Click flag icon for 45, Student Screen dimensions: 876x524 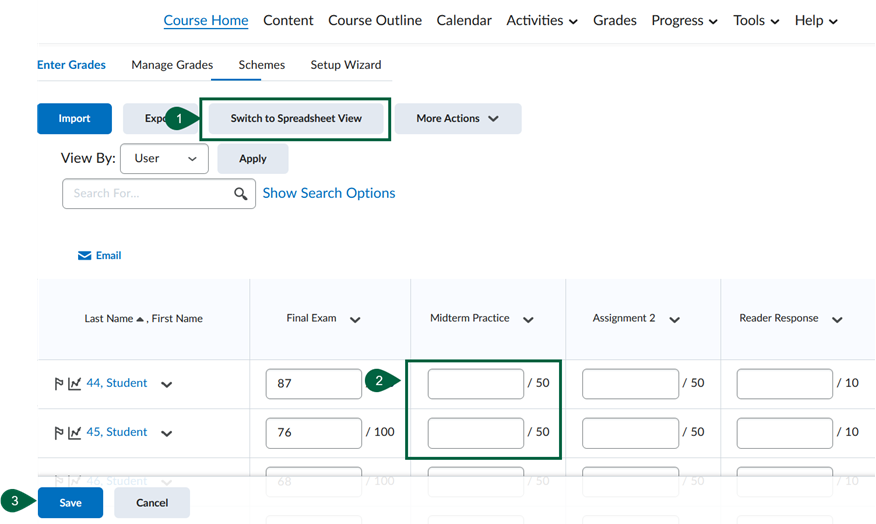pyautogui.click(x=58, y=433)
